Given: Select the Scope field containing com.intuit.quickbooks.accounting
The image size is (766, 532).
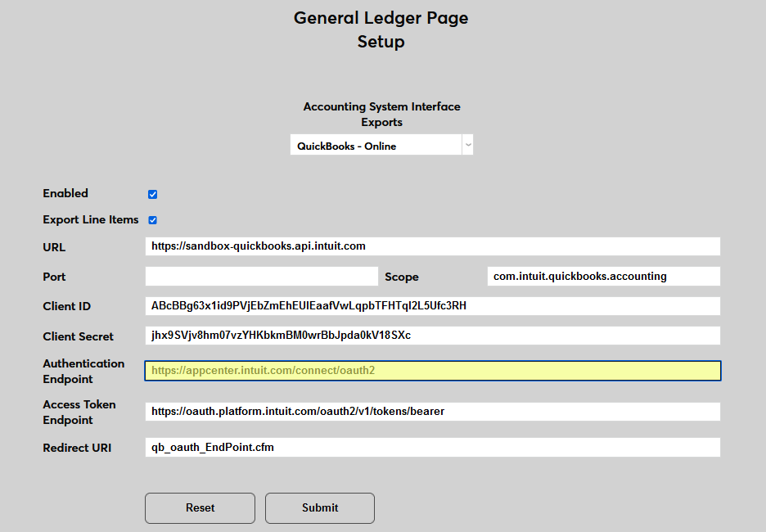Looking at the screenshot, I should [602, 276].
